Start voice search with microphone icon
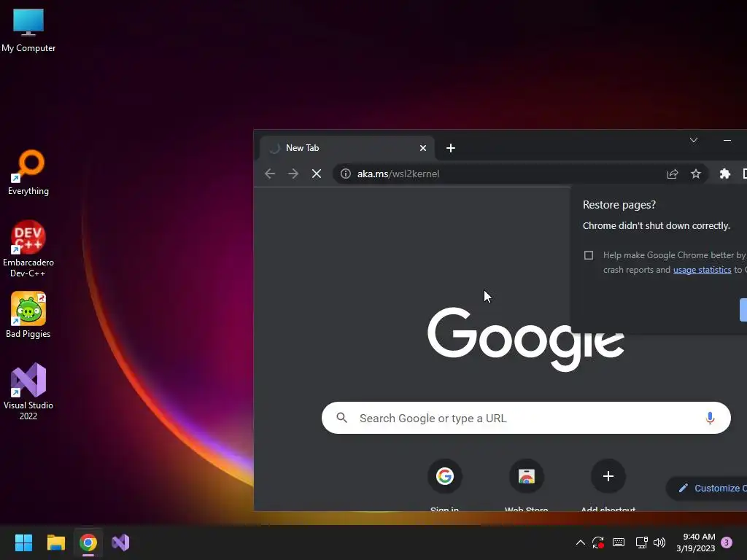 tap(710, 418)
